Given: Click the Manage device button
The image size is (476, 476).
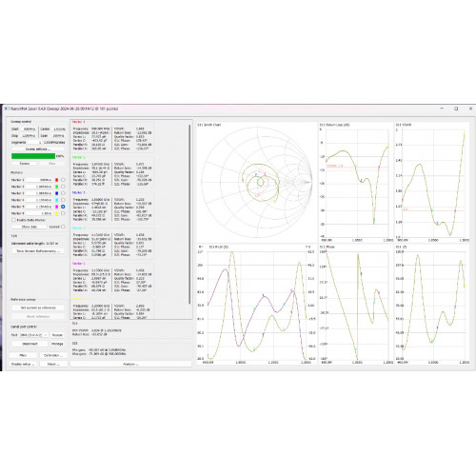Looking at the screenshot, I should click(57, 344).
